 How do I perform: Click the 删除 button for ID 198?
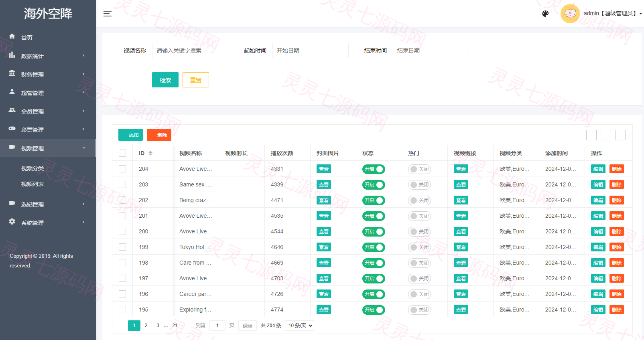[617, 263]
